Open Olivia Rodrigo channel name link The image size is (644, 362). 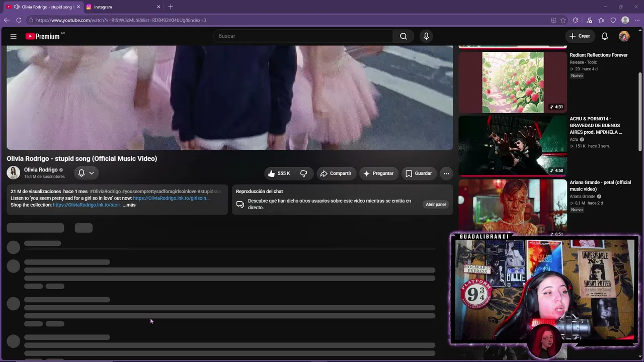41,170
